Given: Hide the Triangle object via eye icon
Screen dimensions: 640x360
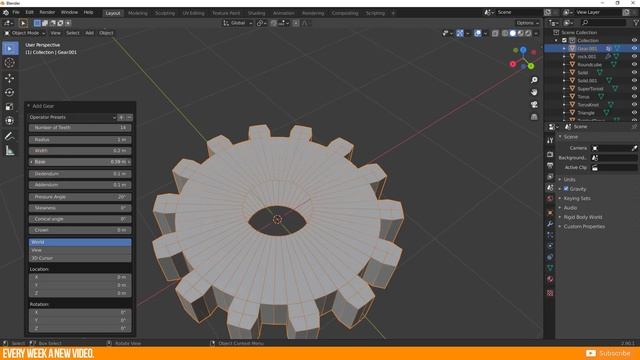Looking at the screenshot, I should tap(634, 112).
